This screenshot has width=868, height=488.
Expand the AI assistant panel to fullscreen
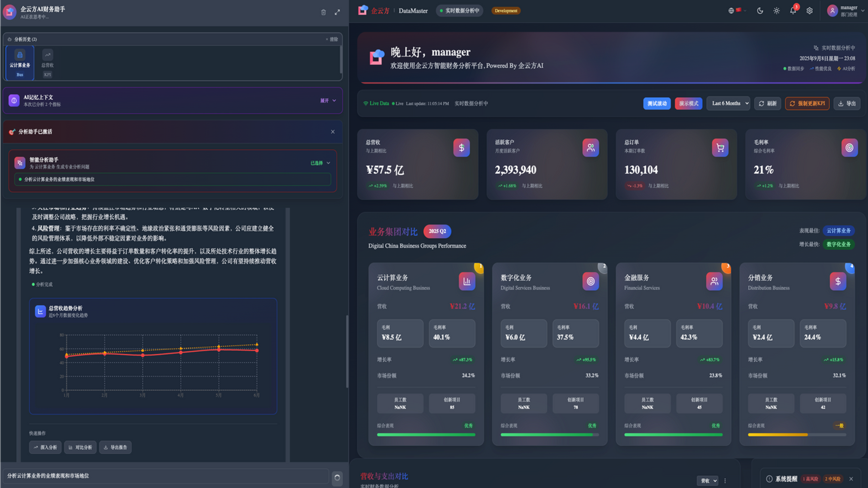pyautogui.click(x=337, y=12)
